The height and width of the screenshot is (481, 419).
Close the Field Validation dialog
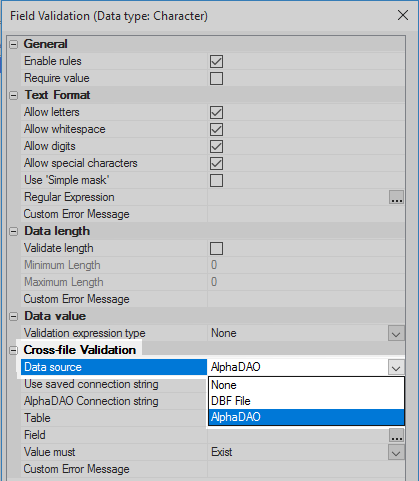[x=403, y=15]
